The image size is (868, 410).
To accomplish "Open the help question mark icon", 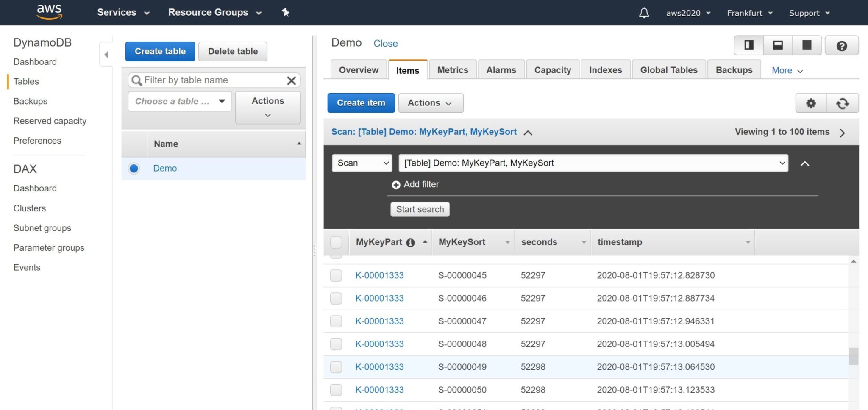I will [x=842, y=46].
